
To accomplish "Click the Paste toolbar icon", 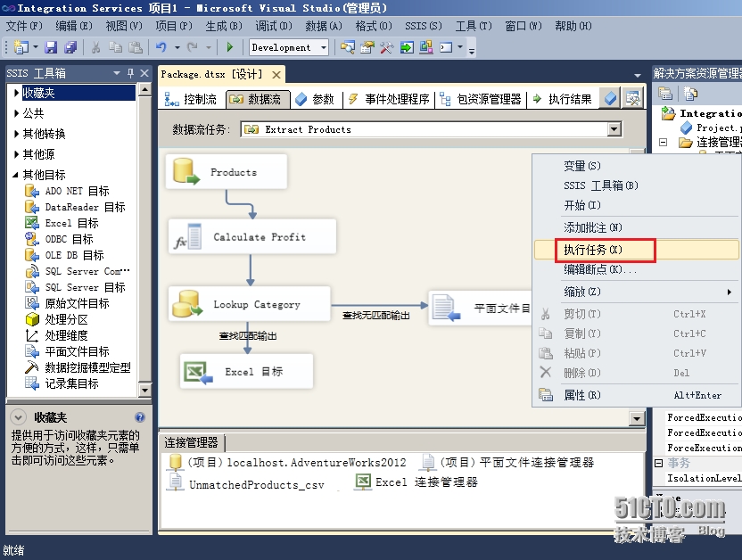I will point(136,47).
